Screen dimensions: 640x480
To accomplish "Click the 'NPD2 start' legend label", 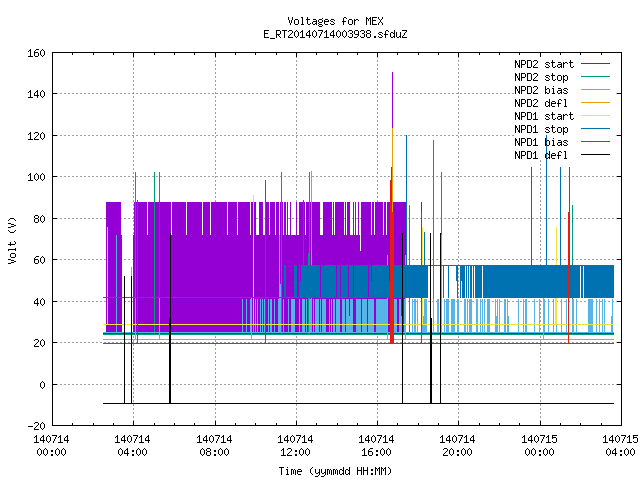I will [544, 64].
